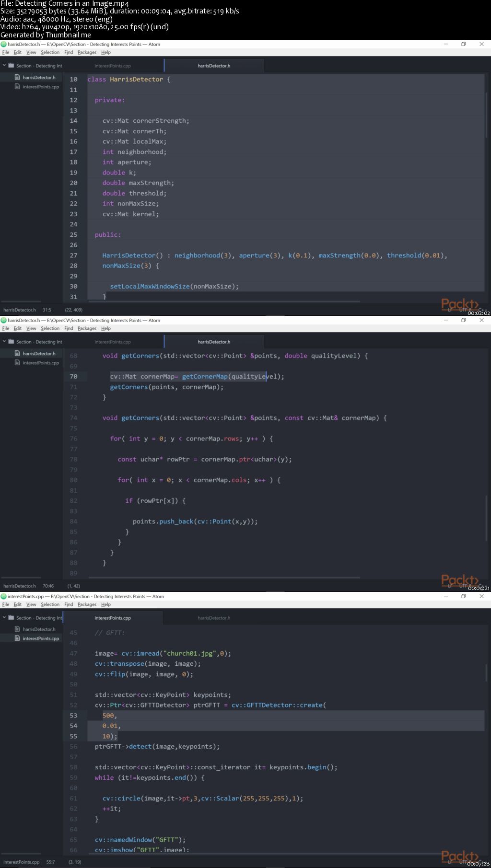Click 'points.push_back(cv::Point(x,y));' on line 84
491x868 pixels.
[x=195, y=521]
